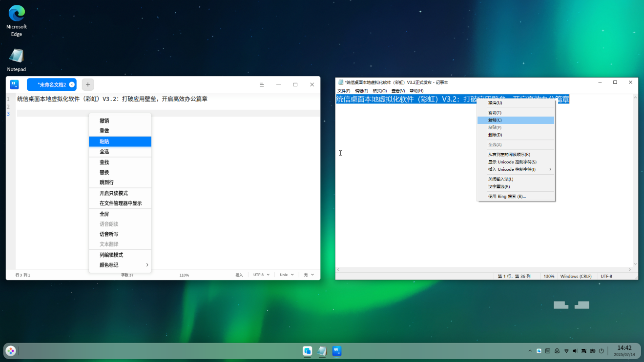
Task: Click the power button tray icon
Action: (602, 351)
